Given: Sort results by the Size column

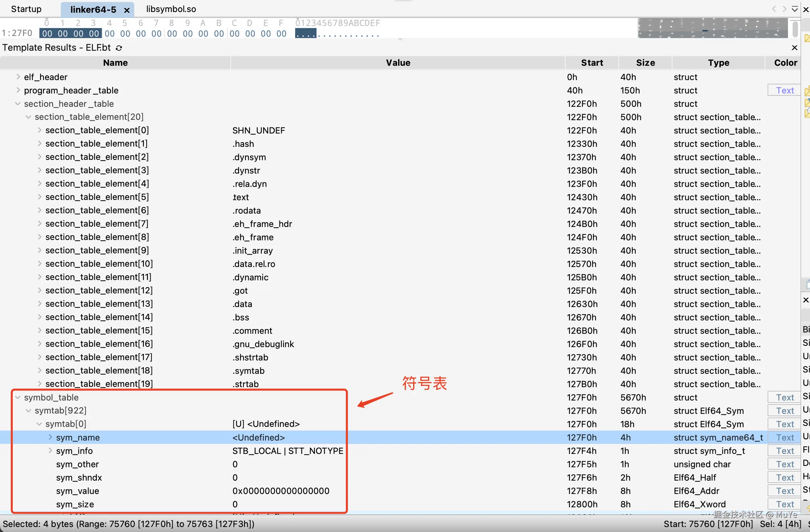Looking at the screenshot, I should (x=645, y=63).
